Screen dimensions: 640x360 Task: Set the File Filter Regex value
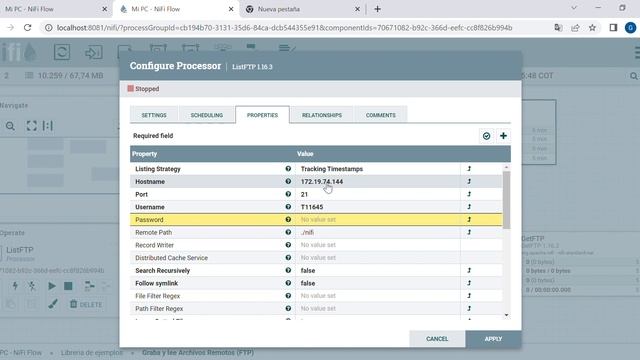click(378, 296)
